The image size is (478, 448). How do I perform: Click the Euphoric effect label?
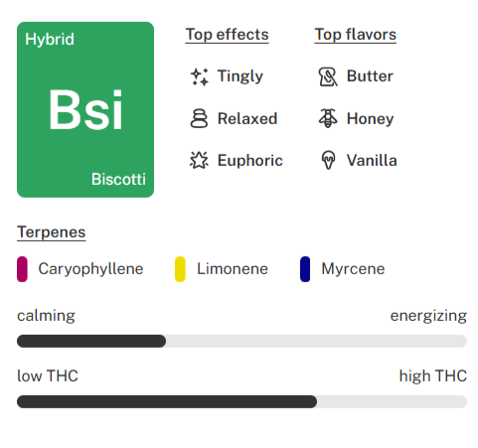coord(250,161)
